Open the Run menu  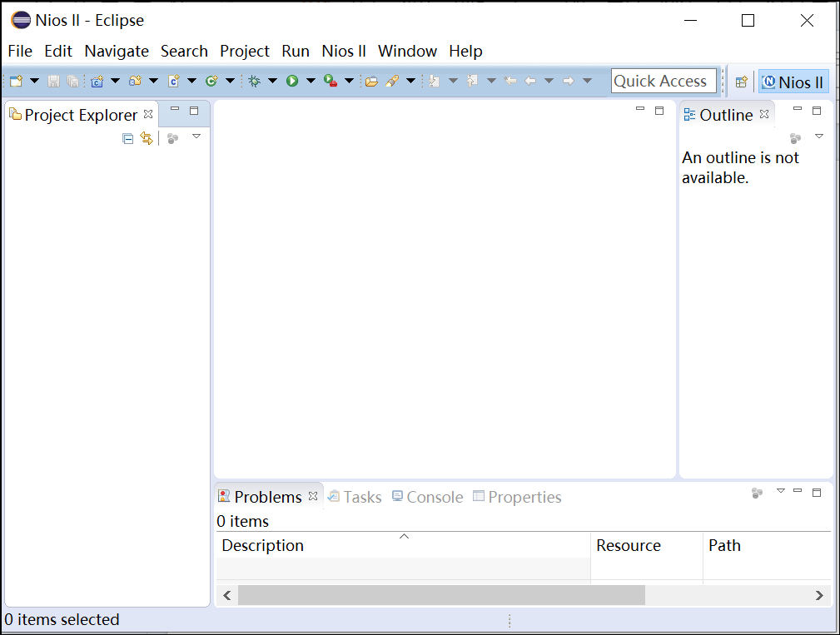296,51
